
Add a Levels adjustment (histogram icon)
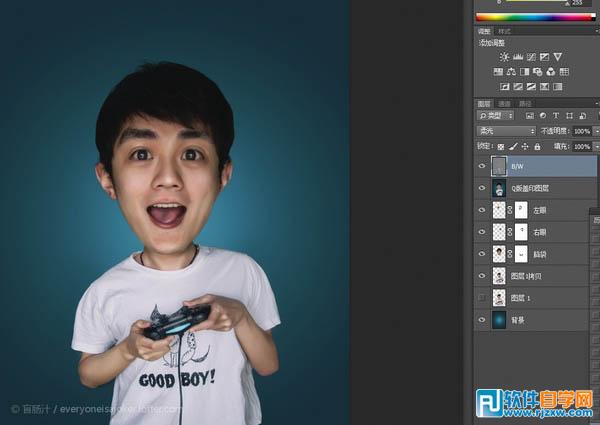tap(518, 57)
